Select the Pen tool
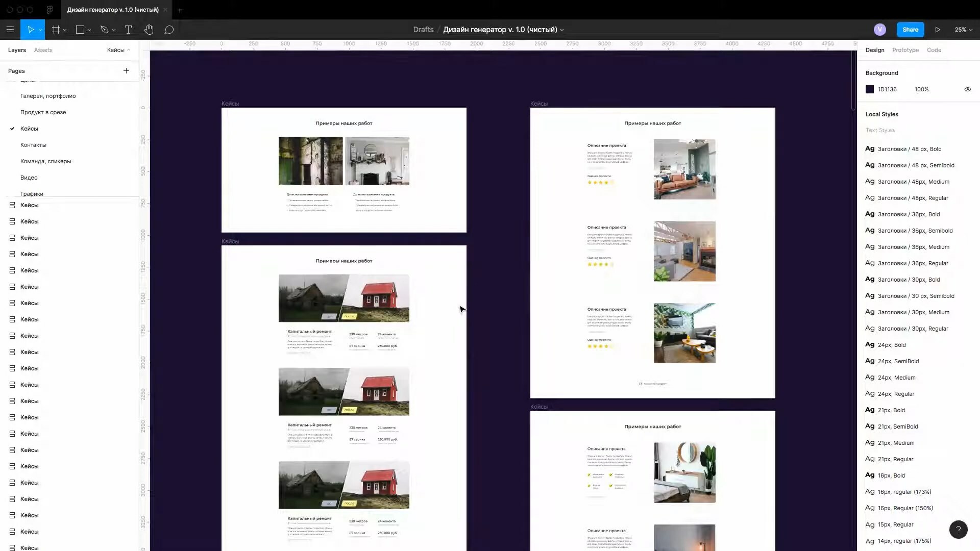Image resolution: width=980 pixels, height=551 pixels. (105, 30)
